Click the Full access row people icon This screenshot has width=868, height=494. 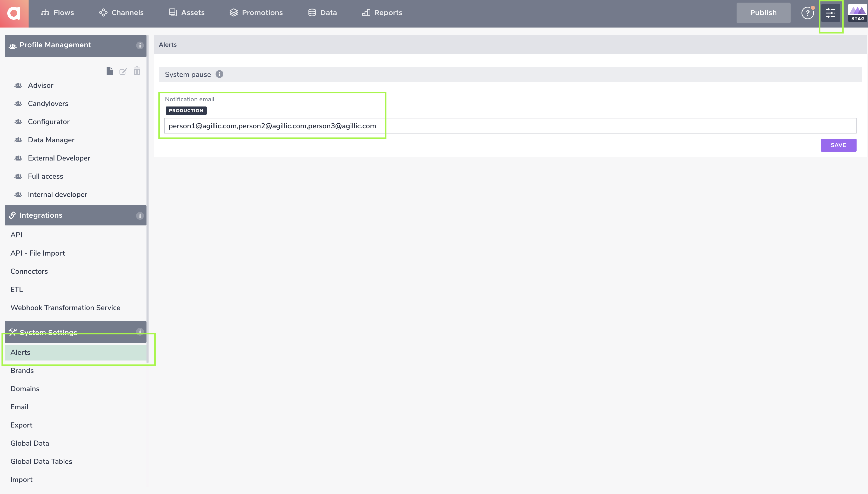18,176
